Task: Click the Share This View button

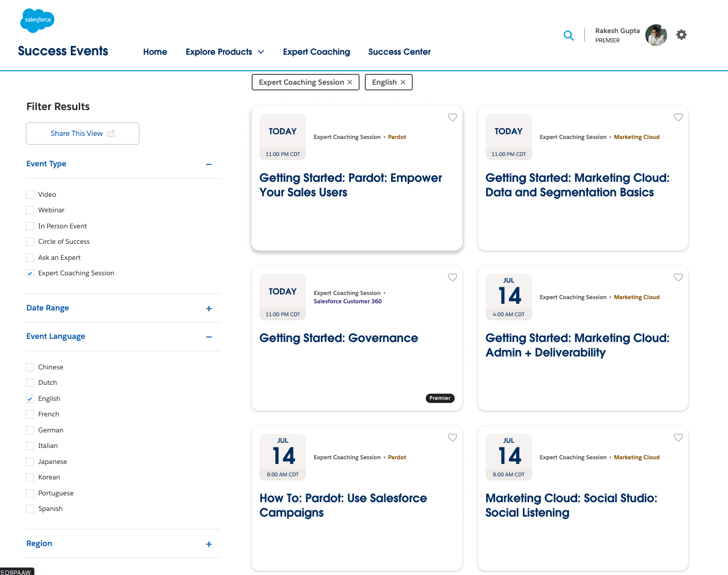Action: [x=83, y=133]
